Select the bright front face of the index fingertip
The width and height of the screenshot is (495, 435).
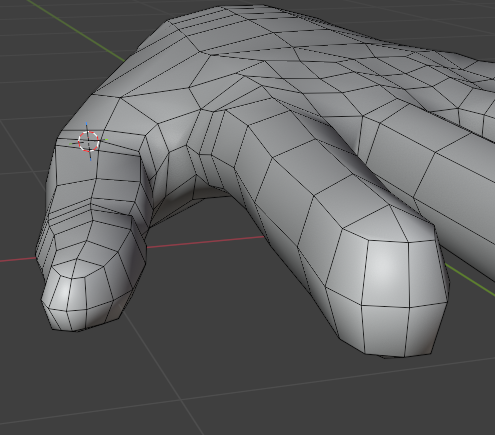coord(387,273)
